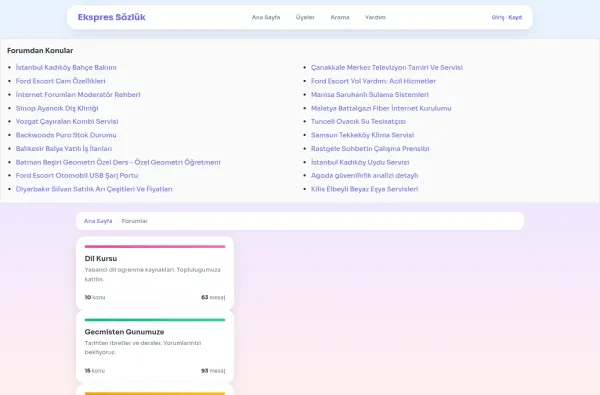Open Tunceli Ovacık Su Tesisatçısı topic
The height and width of the screenshot is (395, 600).
point(358,121)
